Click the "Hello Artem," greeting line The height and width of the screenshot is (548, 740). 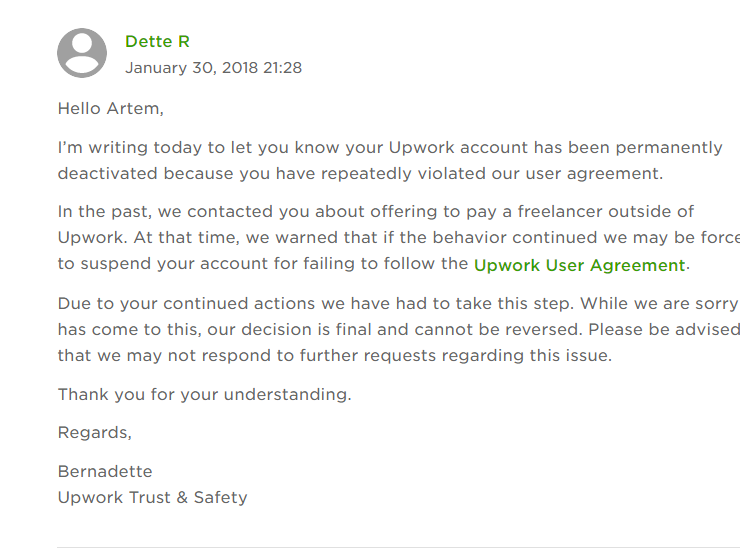[x=110, y=109]
